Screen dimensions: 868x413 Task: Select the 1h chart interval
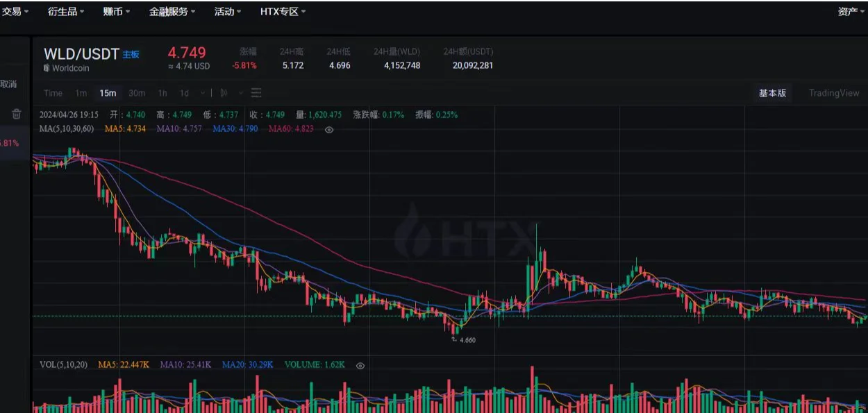click(162, 93)
